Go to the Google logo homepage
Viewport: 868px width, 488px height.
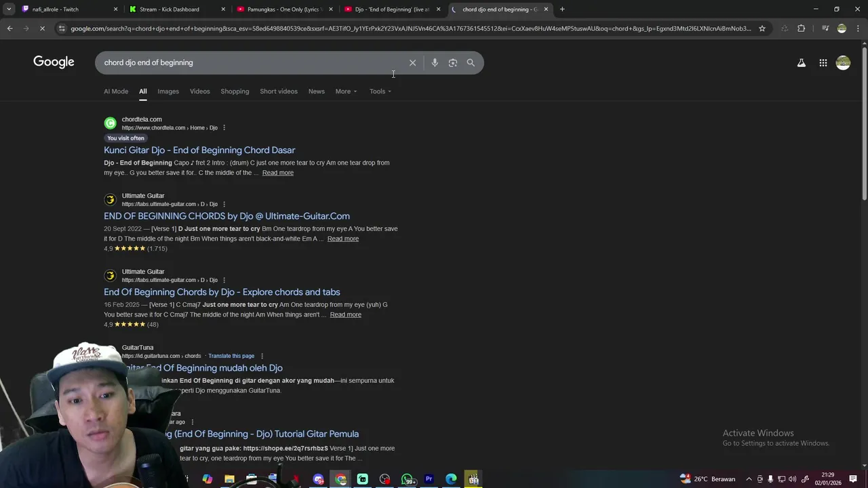[54, 62]
